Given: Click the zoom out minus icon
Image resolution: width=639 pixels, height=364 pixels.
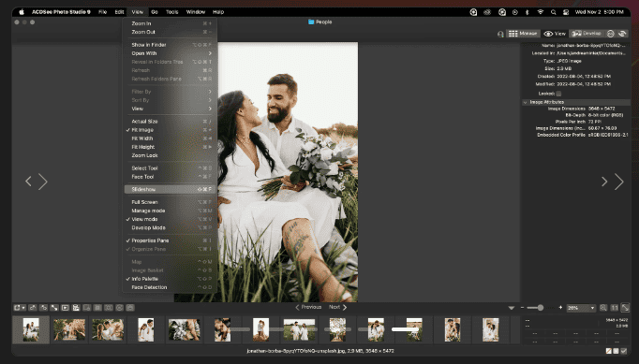Looking at the screenshot, I should [523, 308].
